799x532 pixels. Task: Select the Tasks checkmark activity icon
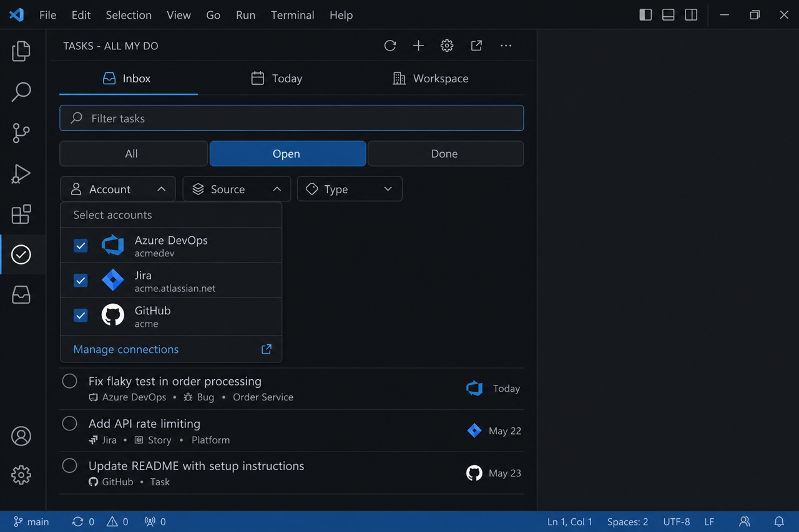21,254
